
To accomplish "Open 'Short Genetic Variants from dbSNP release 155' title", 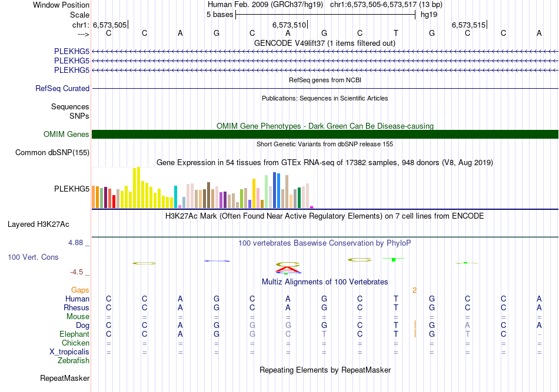I will [325, 144].
